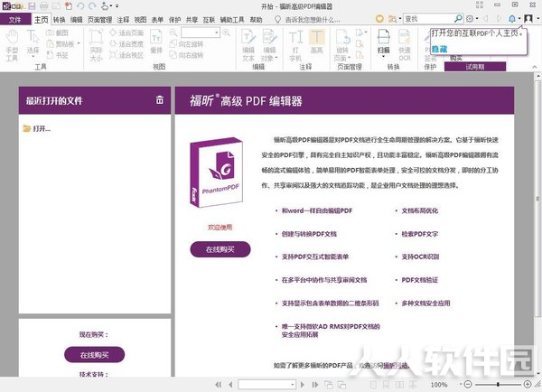Screen dimensions: 542x392
Task: Click the Snapshot (截图) tool
Action: coord(58,33)
